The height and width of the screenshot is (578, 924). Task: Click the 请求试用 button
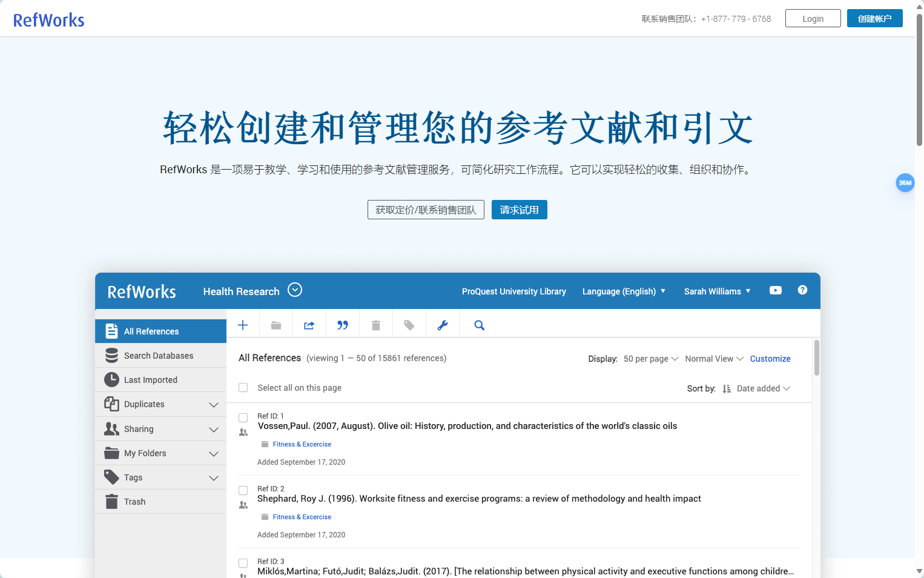point(519,210)
